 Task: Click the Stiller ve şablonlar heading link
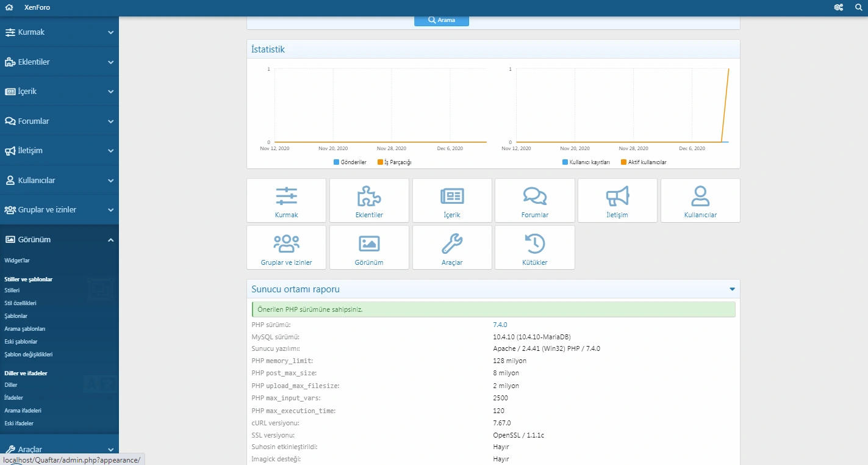coord(29,279)
